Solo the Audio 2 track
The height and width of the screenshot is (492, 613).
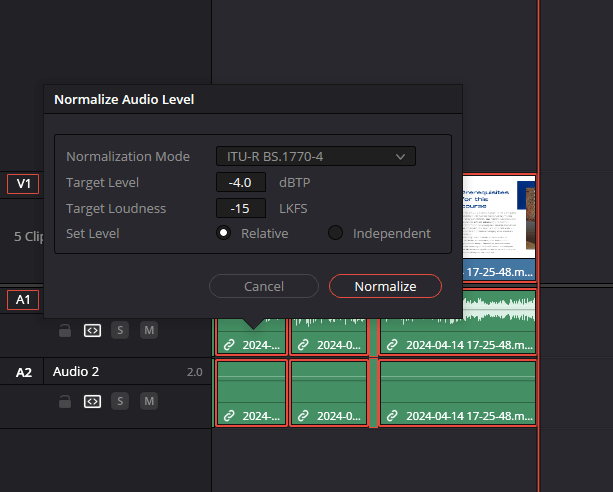120,401
